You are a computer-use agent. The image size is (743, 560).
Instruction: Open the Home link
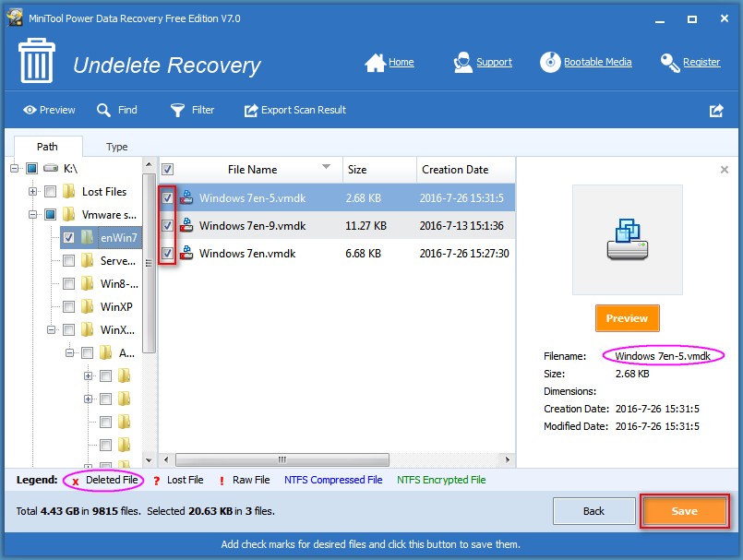[401, 62]
